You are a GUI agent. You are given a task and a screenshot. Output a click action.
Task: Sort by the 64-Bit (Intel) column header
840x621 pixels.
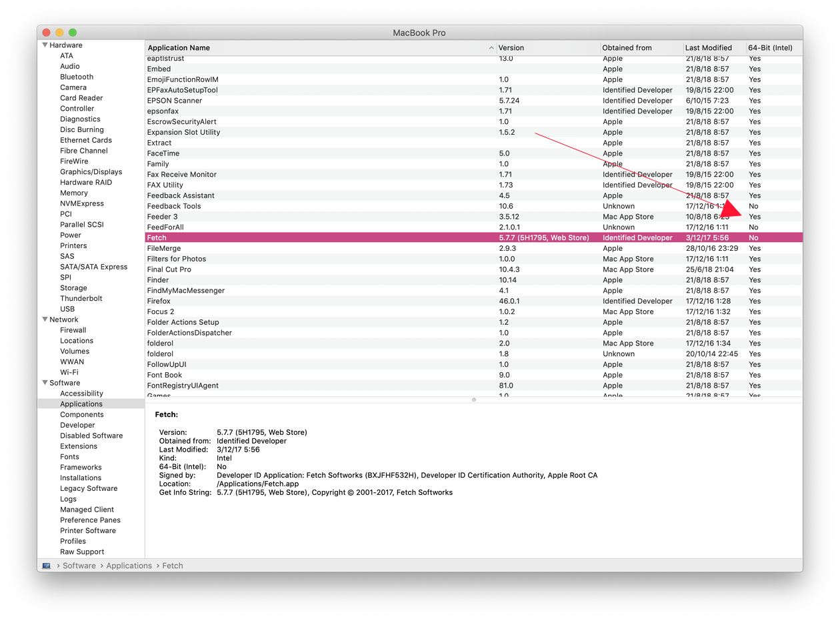773,48
